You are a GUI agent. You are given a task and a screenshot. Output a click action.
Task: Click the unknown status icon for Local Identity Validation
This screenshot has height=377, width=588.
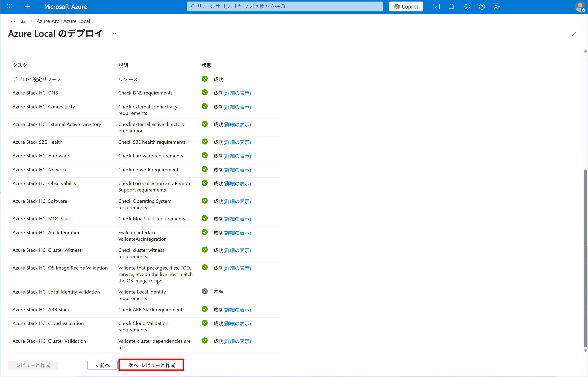[x=205, y=291]
